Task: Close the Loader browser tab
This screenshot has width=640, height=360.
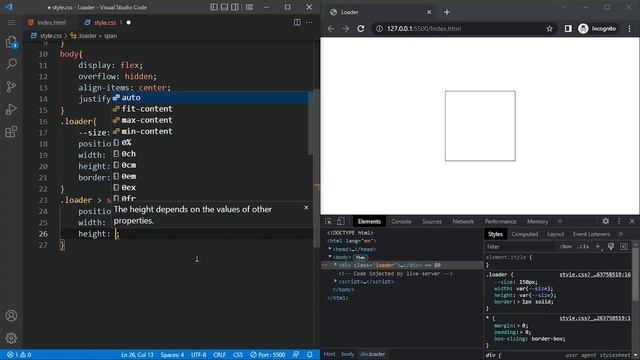Action: pos(429,12)
